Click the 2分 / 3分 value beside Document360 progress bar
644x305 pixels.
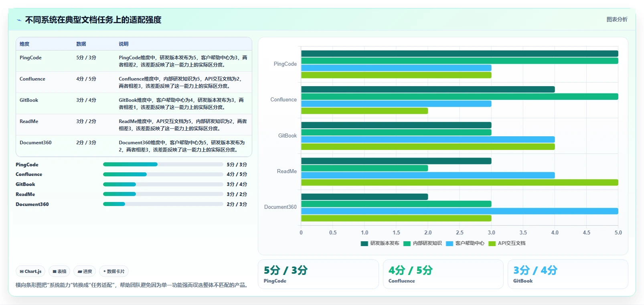coord(237,204)
